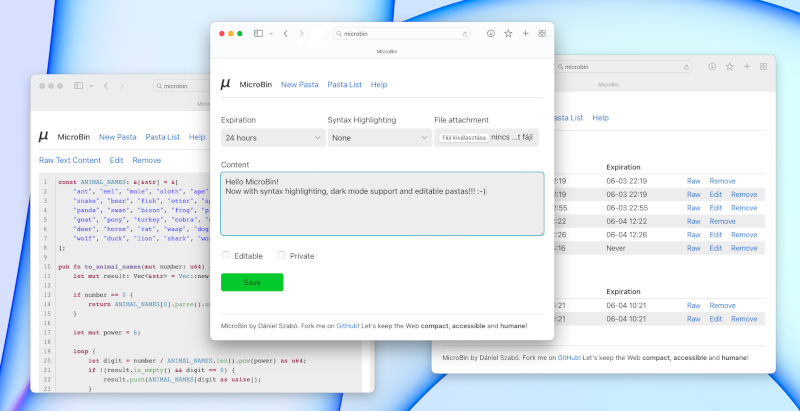Viewport: 800px width, 411px height.
Task: Click bookmark star in right list window
Action: click(730, 66)
